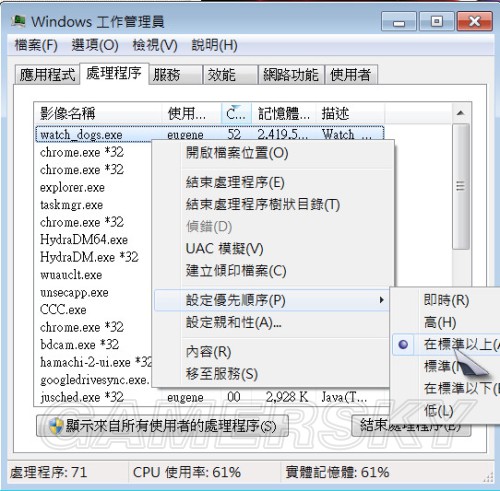The width and height of the screenshot is (500, 491).
Task: Open the 檢視(V) menu
Action: point(155,45)
